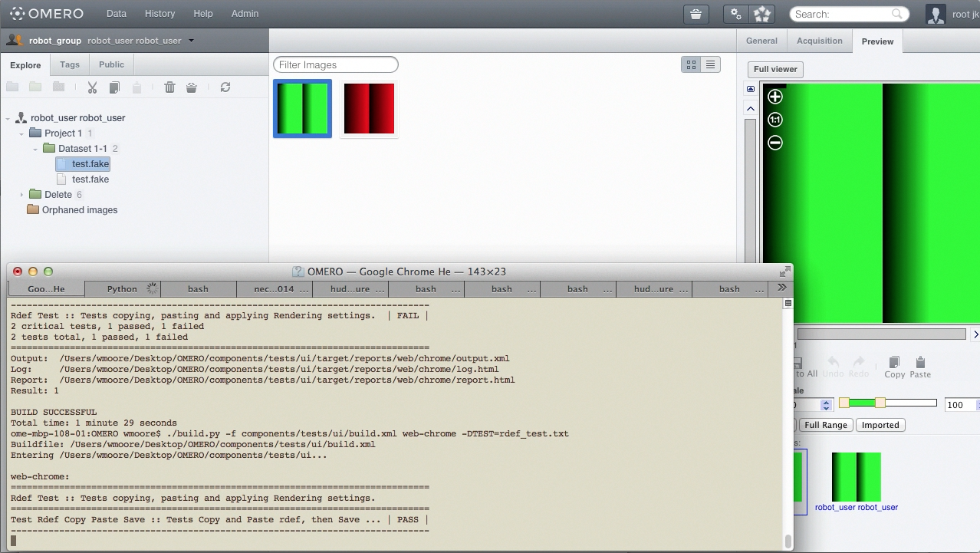Switch to list view layout
Image resolution: width=980 pixels, height=553 pixels.
pyautogui.click(x=711, y=65)
